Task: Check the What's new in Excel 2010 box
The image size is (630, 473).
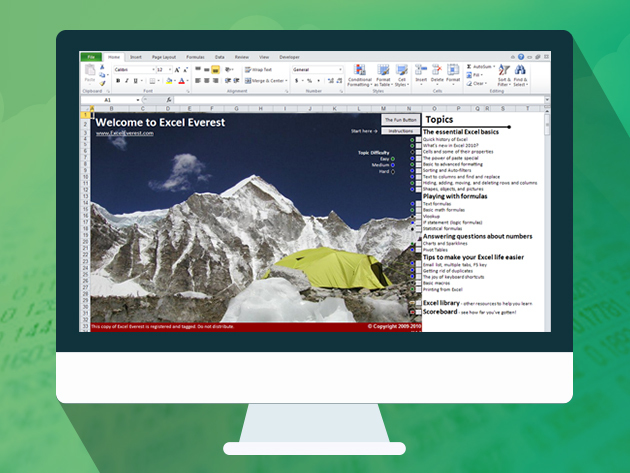Action: tap(418, 145)
